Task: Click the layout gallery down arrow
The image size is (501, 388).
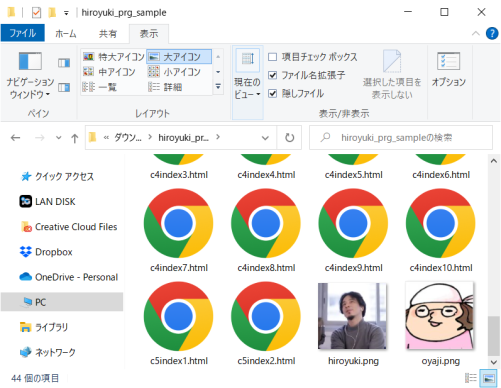Action: click(218, 72)
